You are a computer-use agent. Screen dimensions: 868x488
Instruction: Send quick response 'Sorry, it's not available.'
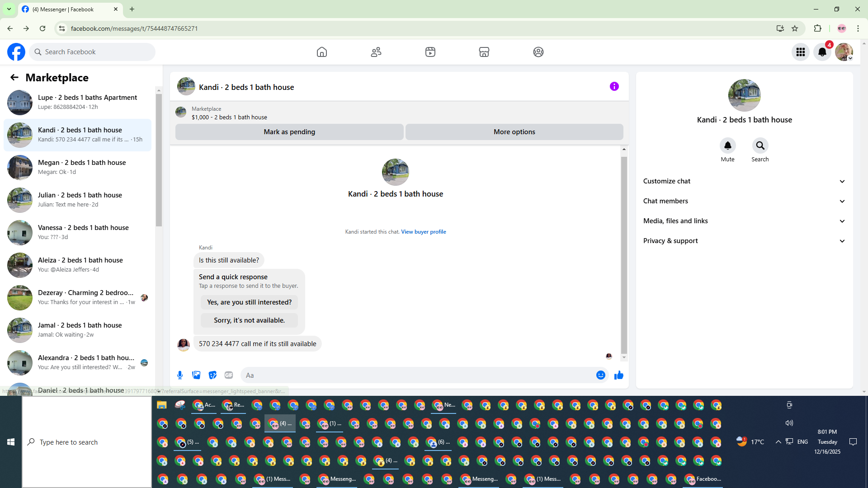(250, 320)
